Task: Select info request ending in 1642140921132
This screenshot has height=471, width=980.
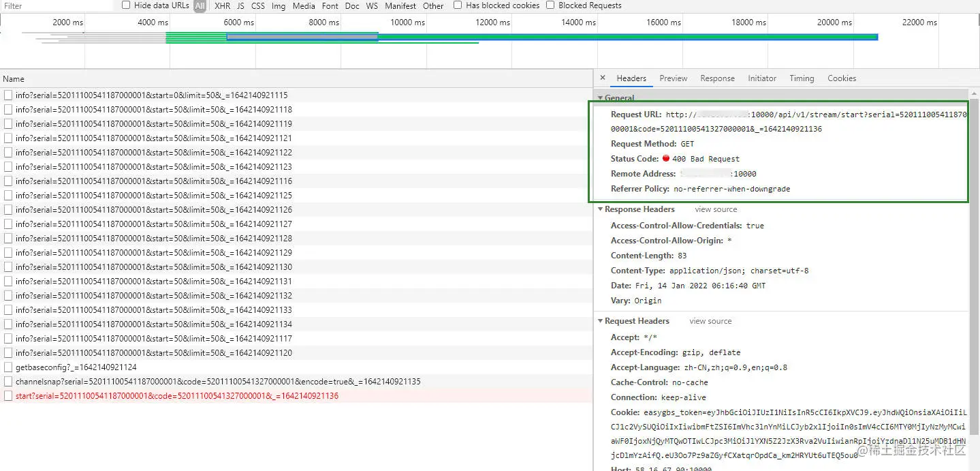Action: coord(296,296)
